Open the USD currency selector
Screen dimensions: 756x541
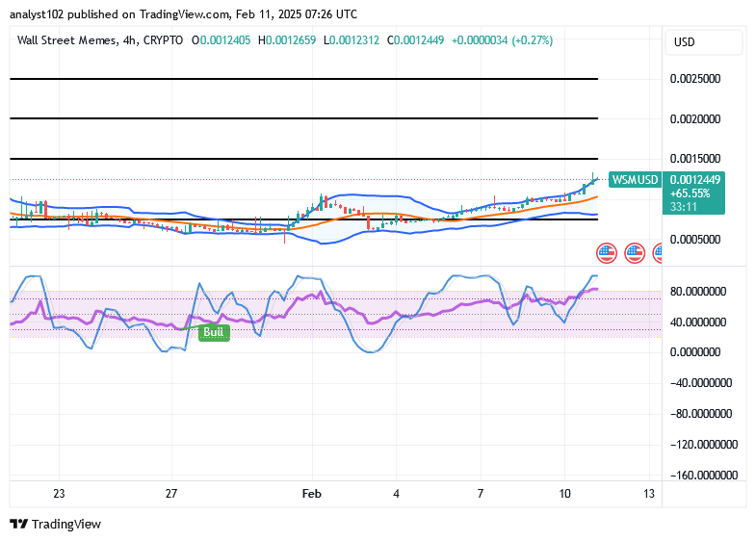[703, 42]
